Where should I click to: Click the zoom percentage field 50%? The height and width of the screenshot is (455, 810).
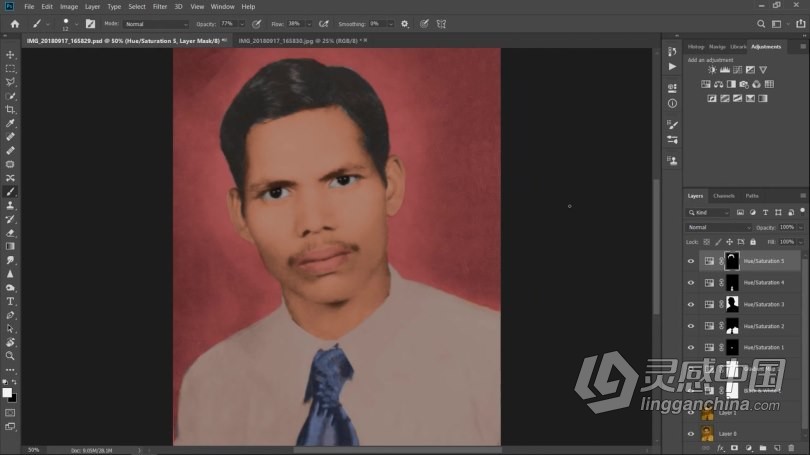34,450
